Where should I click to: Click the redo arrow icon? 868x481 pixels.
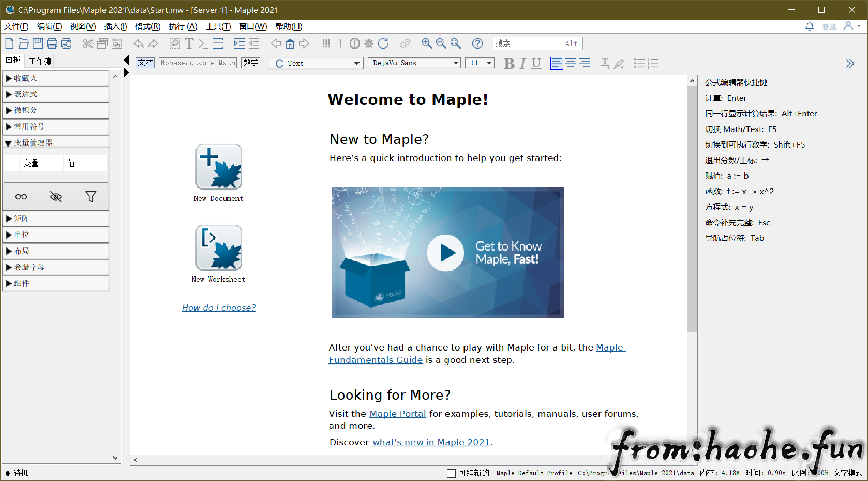click(x=153, y=43)
